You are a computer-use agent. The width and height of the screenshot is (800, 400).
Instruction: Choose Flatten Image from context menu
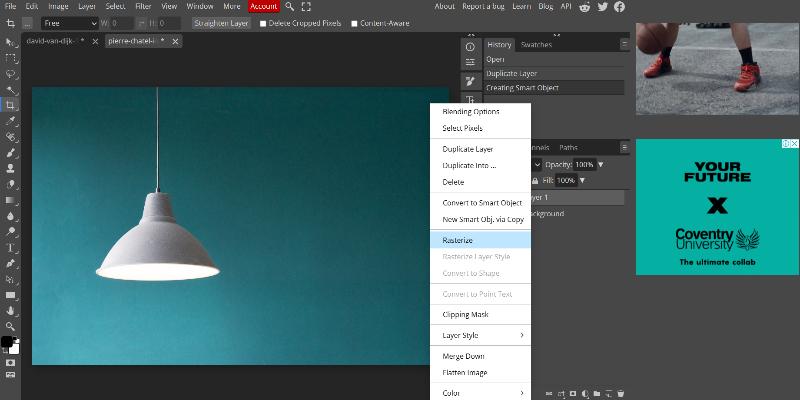click(x=480, y=372)
